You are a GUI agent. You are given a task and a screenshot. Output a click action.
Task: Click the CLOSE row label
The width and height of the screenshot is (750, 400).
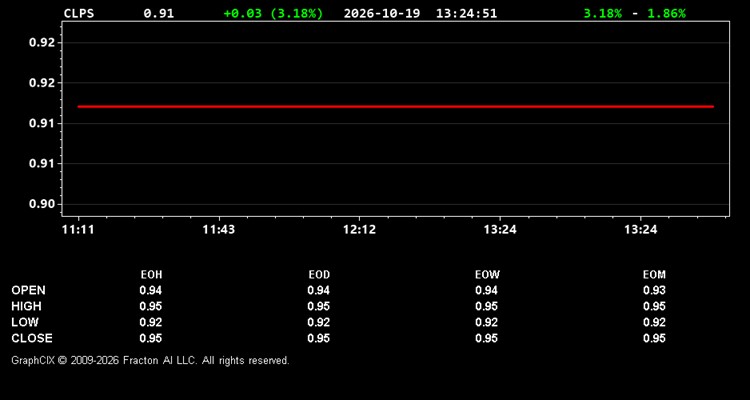(x=32, y=338)
